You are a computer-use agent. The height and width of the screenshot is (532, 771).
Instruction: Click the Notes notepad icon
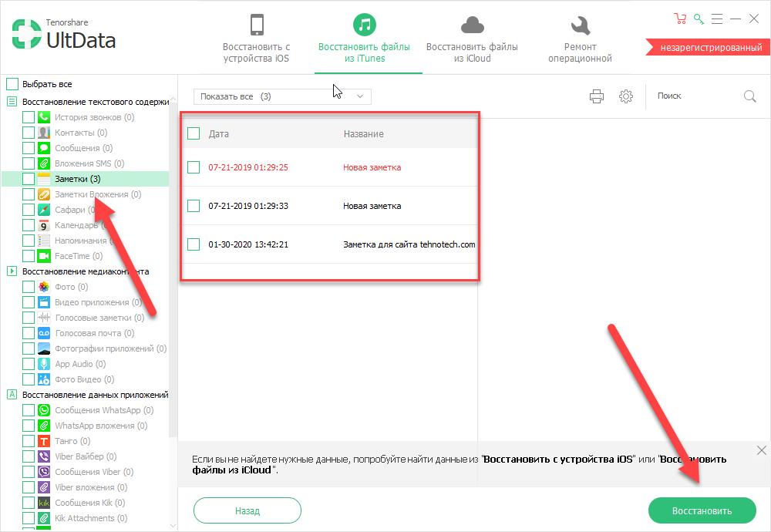click(x=44, y=179)
